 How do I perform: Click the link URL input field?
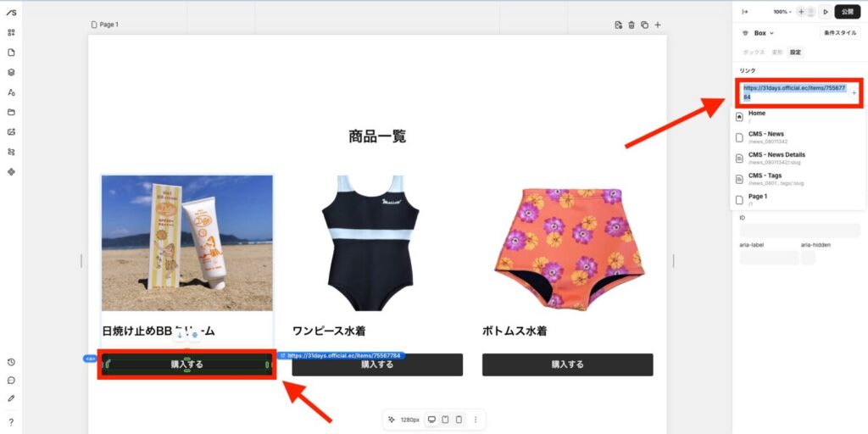pos(794,92)
